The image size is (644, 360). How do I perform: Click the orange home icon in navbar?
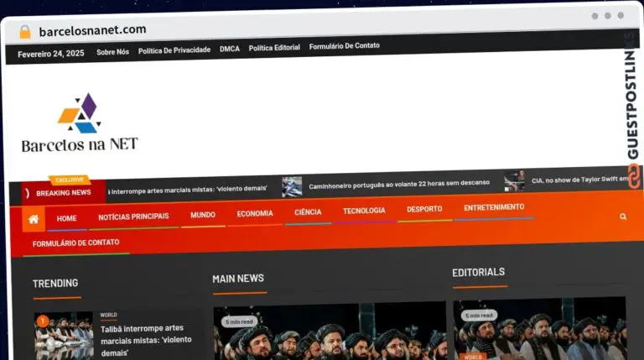pyautogui.click(x=34, y=219)
